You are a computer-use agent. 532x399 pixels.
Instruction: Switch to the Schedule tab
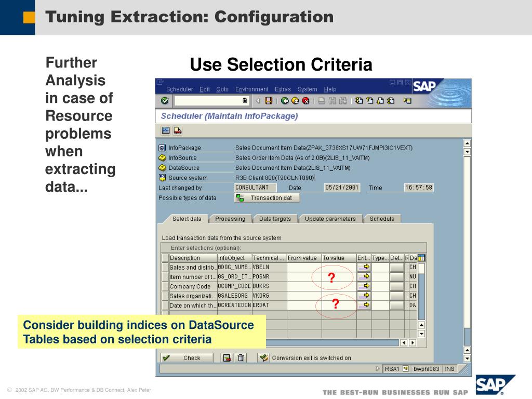pyautogui.click(x=382, y=219)
